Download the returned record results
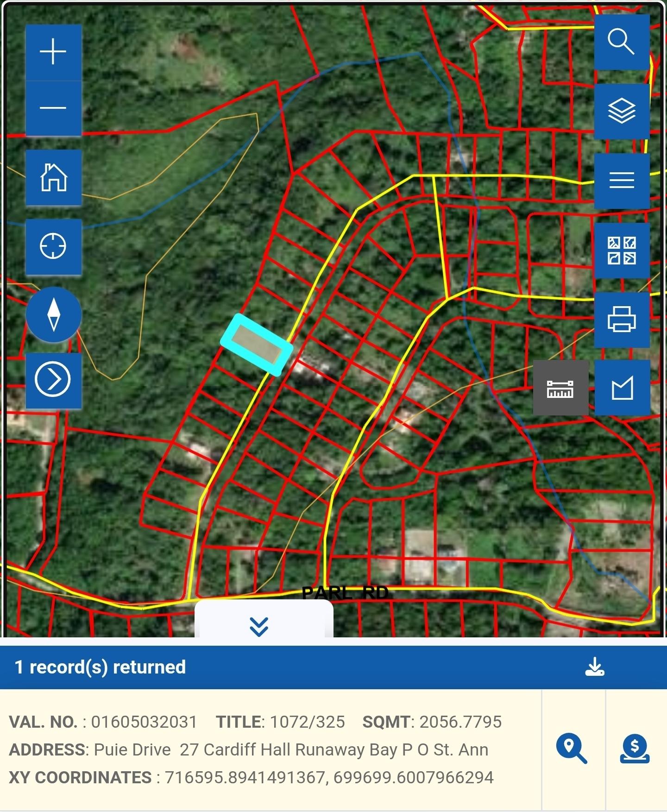This screenshot has width=667, height=812. click(595, 667)
